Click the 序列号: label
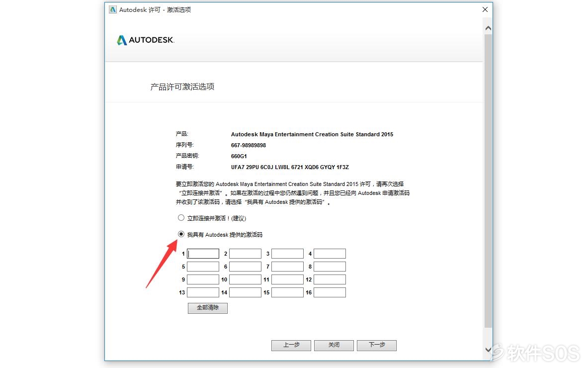This screenshot has width=588, height=368. 184,145
